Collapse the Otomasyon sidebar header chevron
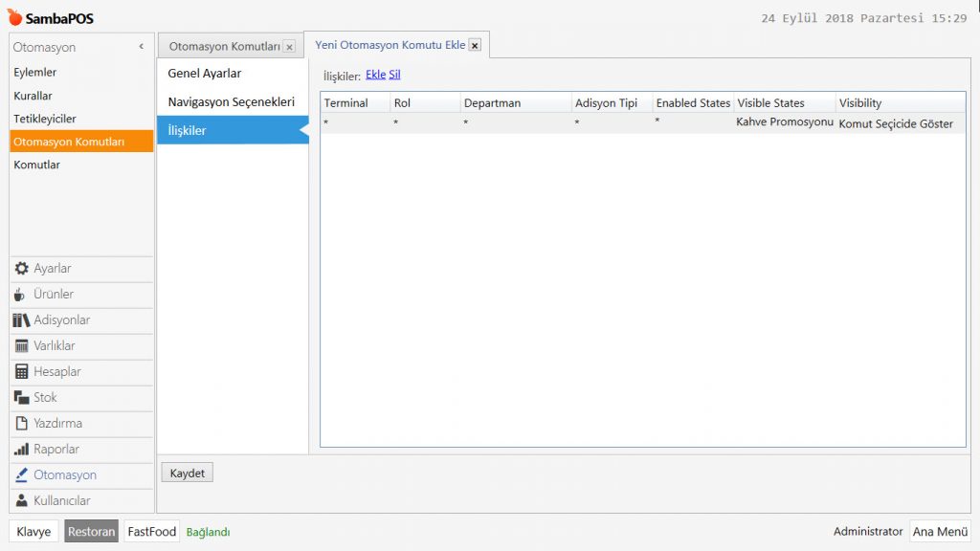Viewport: 980px width, 551px height. click(141, 47)
